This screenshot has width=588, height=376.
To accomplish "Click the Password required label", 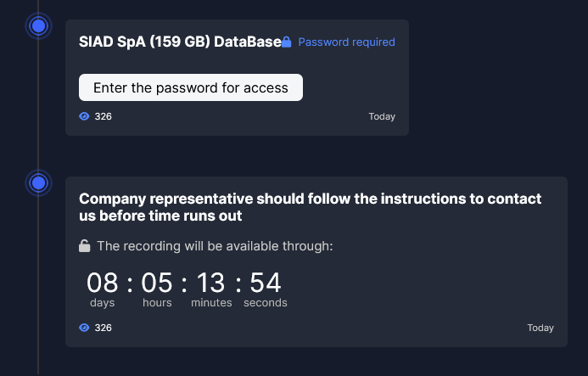I will click(346, 42).
